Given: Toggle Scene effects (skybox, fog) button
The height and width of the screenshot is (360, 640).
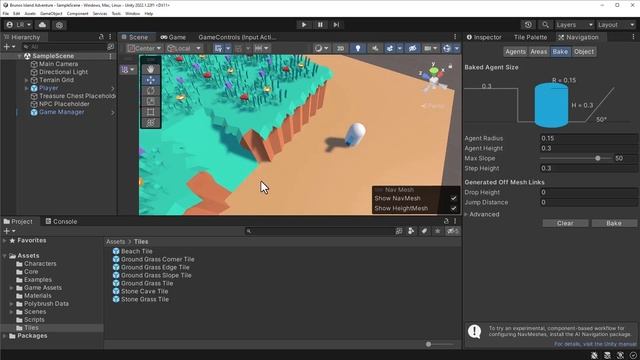Looking at the screenshot, I should click(x=390, y=48).
